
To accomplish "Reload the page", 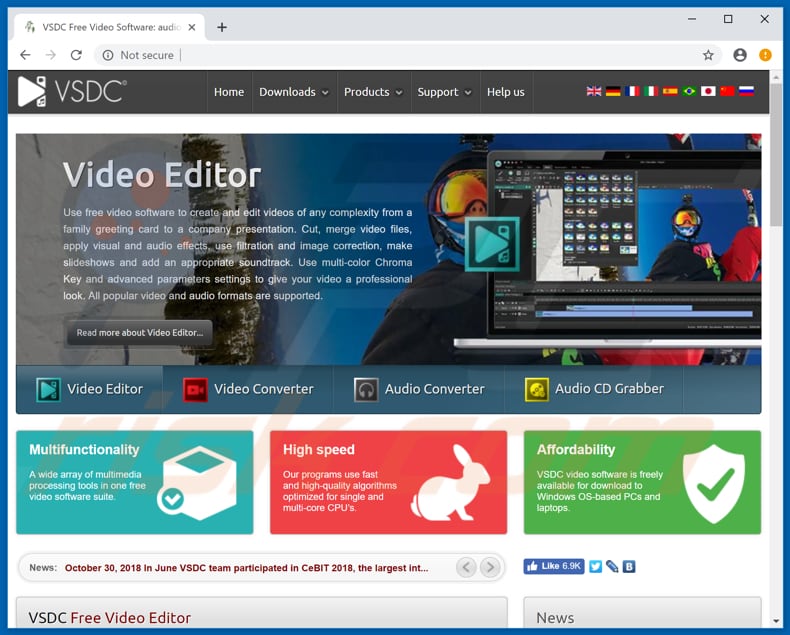I will tap(76, 55).
